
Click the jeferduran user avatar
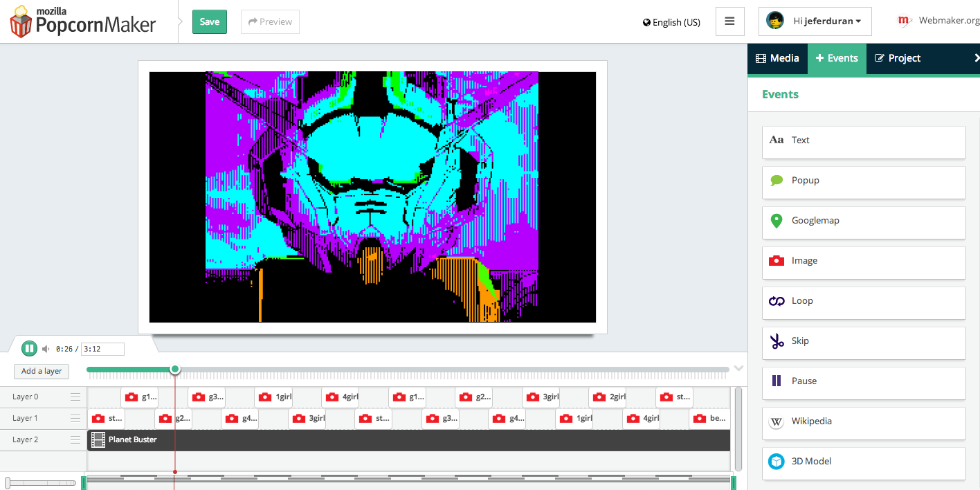click(775, 21)
